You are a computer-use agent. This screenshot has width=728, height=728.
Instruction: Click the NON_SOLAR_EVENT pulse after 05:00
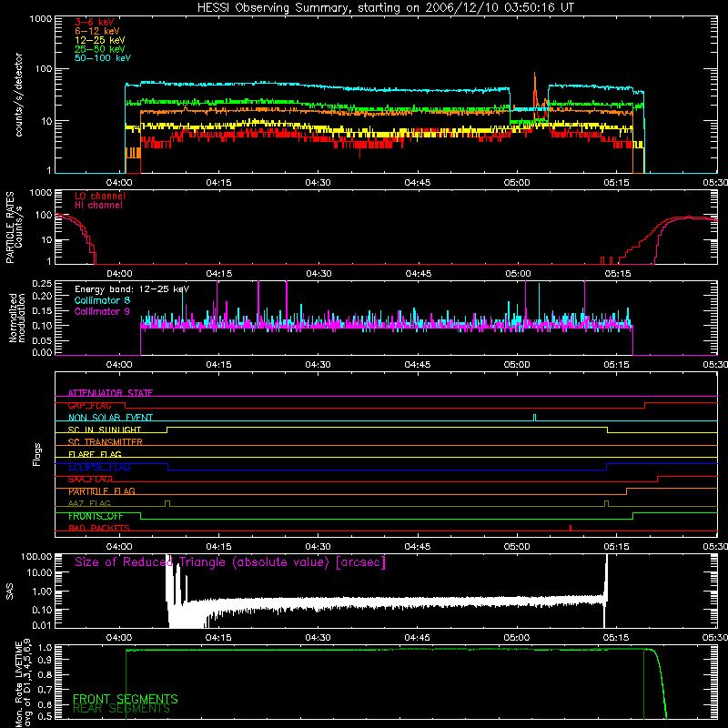tap(534, 418)
